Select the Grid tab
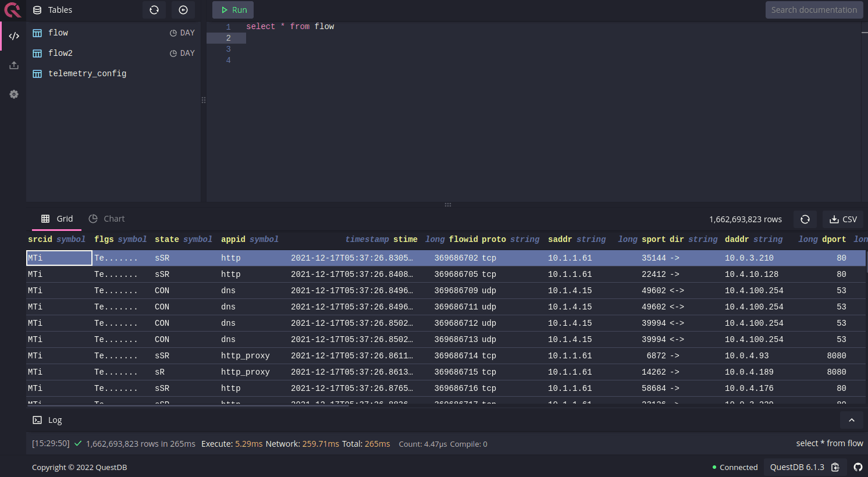 tap(57, 219)
